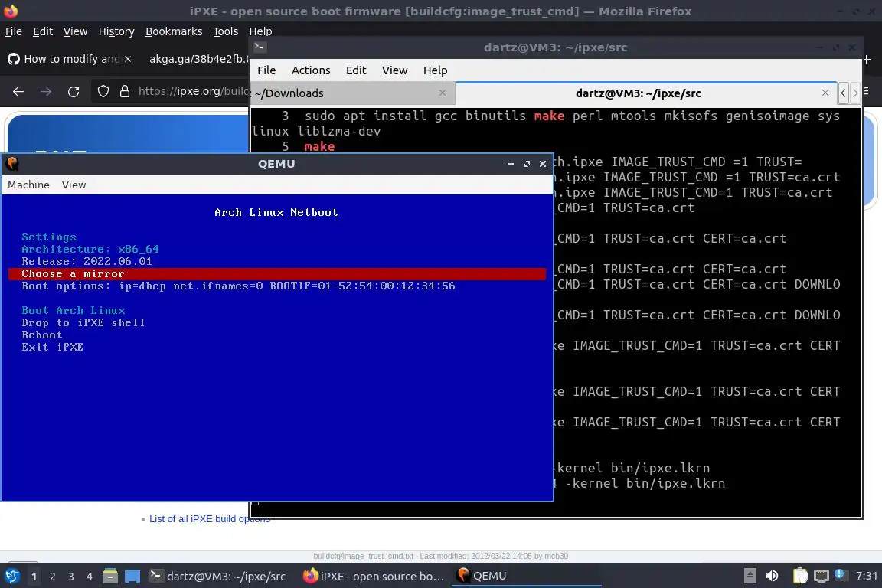Close the ~/Downloads terminal tab
Screen dimensions: 882x588
click(443, 93)
